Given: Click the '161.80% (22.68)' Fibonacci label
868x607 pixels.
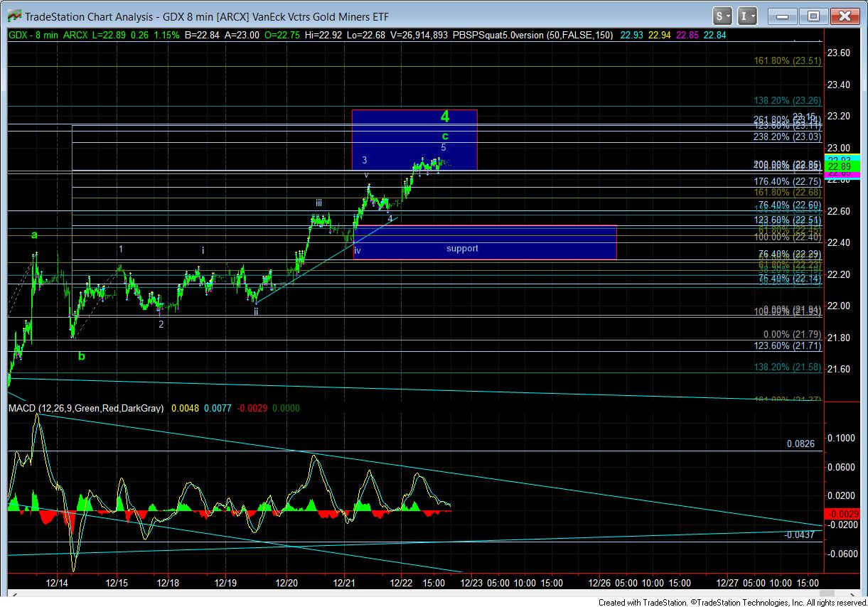Looking at the screenshot, I should point(788,193).
